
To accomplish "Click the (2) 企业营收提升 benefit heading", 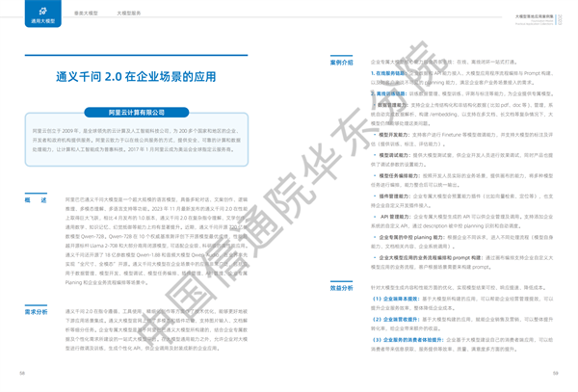I will [396, 319].
